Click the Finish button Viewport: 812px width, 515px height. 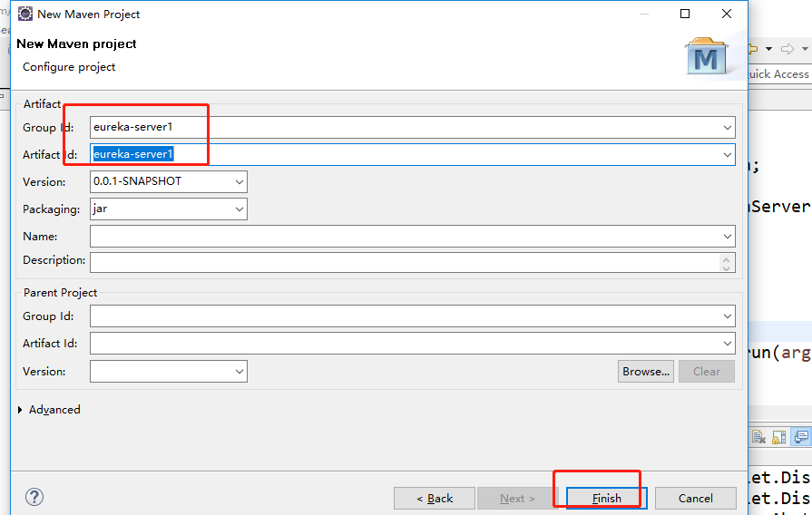point(606,498)
